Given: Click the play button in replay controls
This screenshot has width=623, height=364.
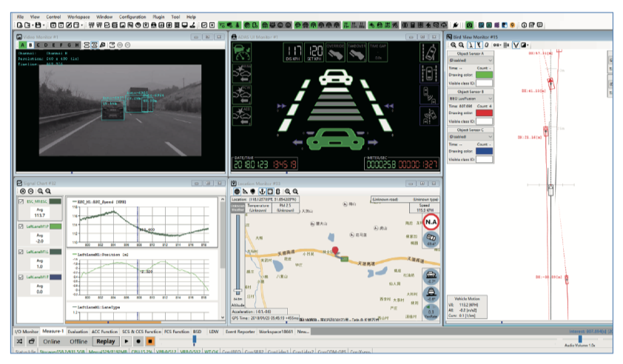Looking at the screenshot, I should (127, 341).
